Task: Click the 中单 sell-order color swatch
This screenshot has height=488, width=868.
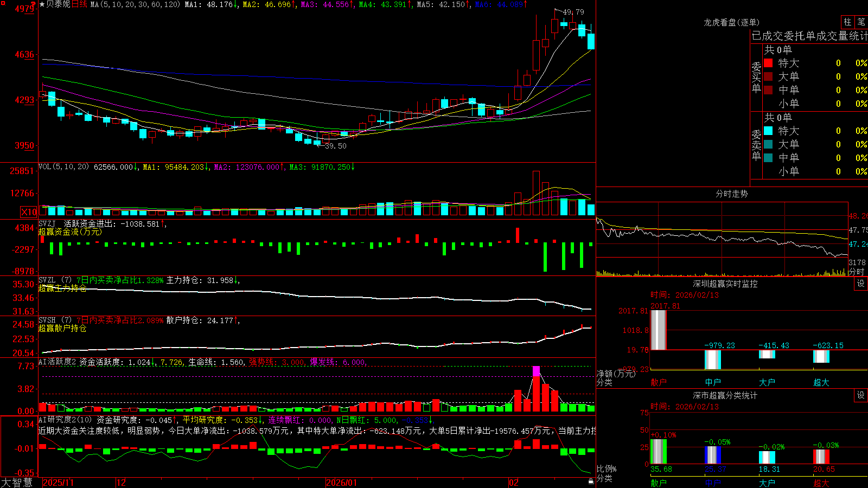Action: [768, 158]
